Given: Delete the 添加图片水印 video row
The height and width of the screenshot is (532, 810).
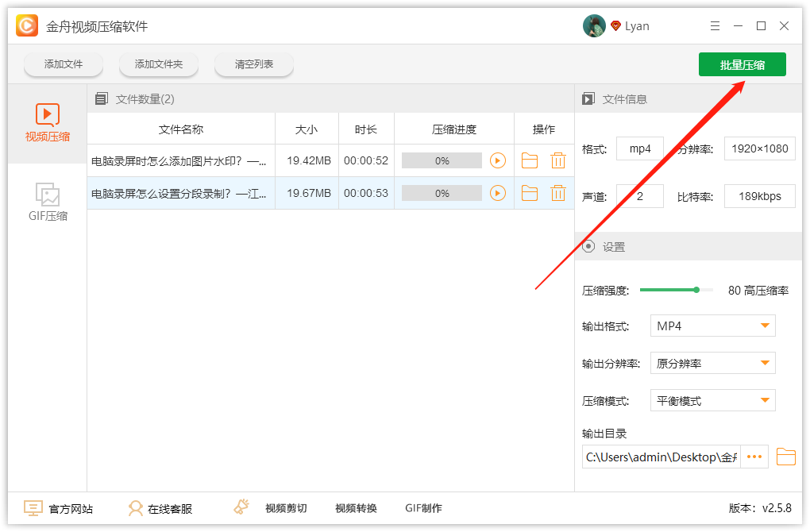Looking at the screenshot, I should point(558,160).
